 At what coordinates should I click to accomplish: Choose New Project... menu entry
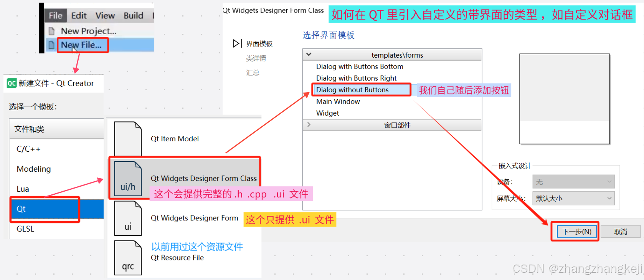pos(89,31)
